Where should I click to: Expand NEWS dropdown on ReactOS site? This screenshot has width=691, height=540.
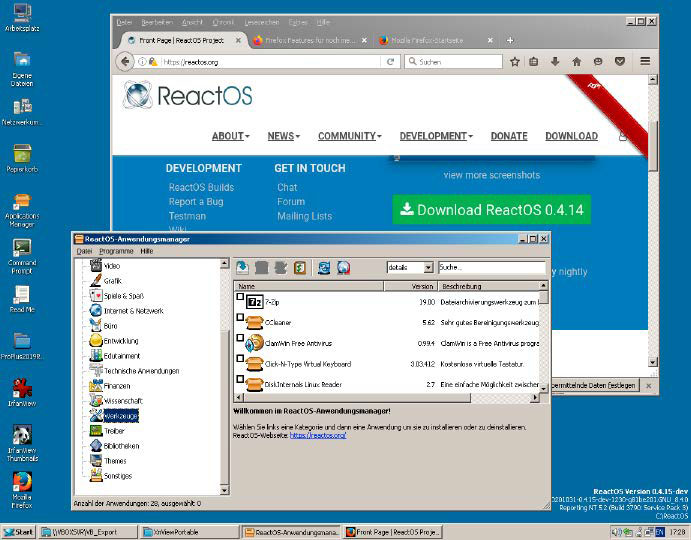[x=284, y=136]
